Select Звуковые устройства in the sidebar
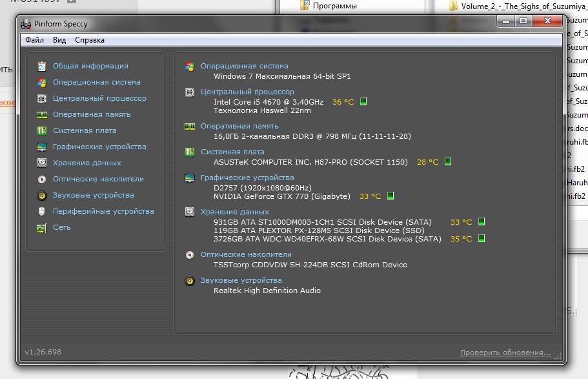Viewport: 588px width, 379px height. coord(94,195)
